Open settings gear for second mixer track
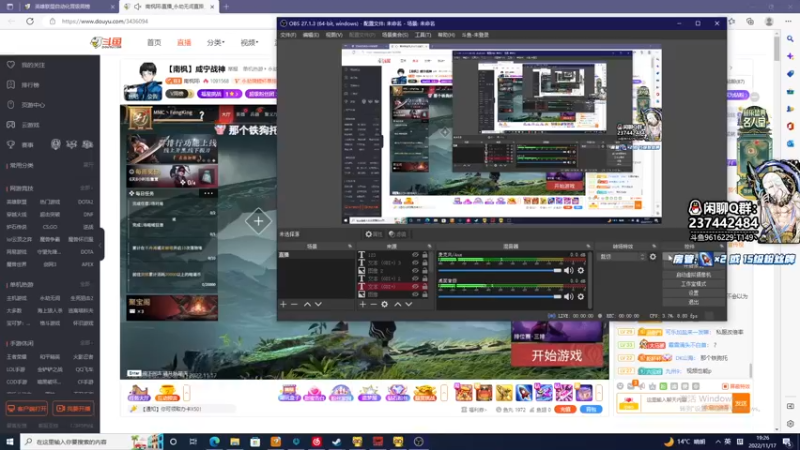The height and width of the screenshot is (450, 800). tap(581, 296)
